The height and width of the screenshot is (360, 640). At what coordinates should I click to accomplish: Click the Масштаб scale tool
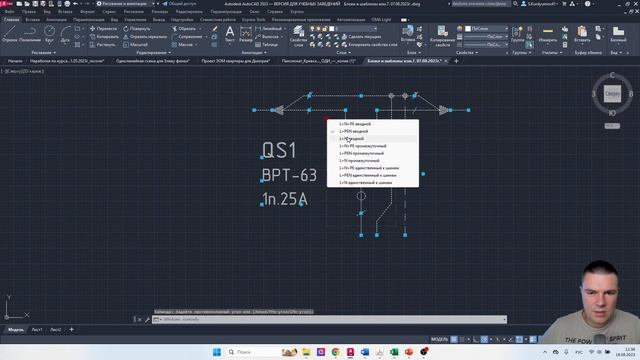click(136, 44)
